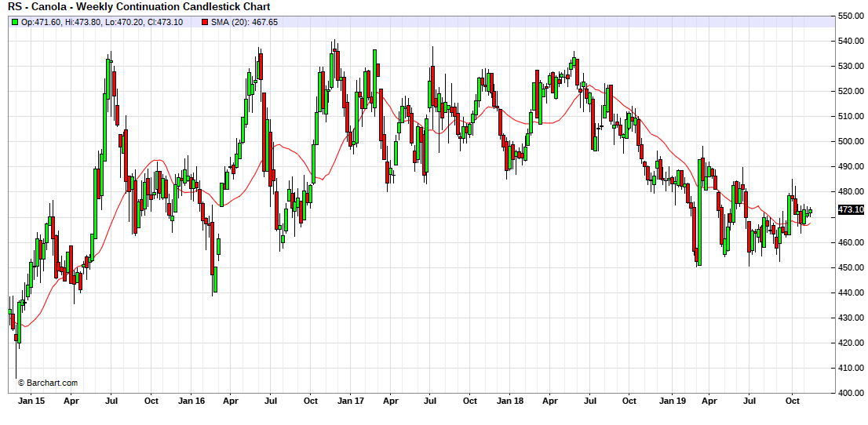Click the green candlestick legend swatch

pos(14,22)
